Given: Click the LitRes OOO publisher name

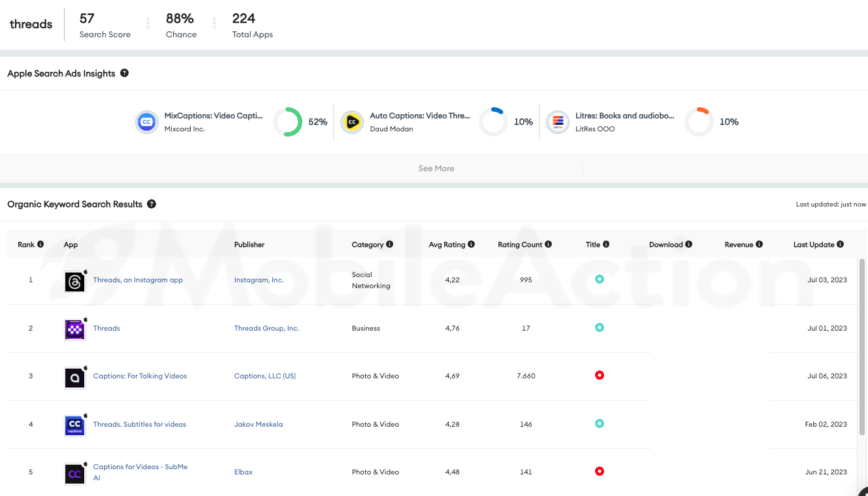Looking at the screenshot, I should coord(595,129).
